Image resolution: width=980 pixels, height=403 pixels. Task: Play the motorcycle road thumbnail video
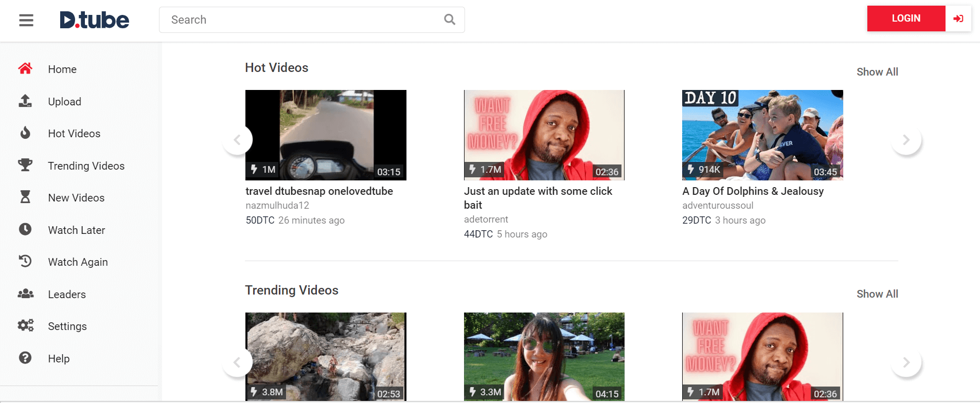326,135
